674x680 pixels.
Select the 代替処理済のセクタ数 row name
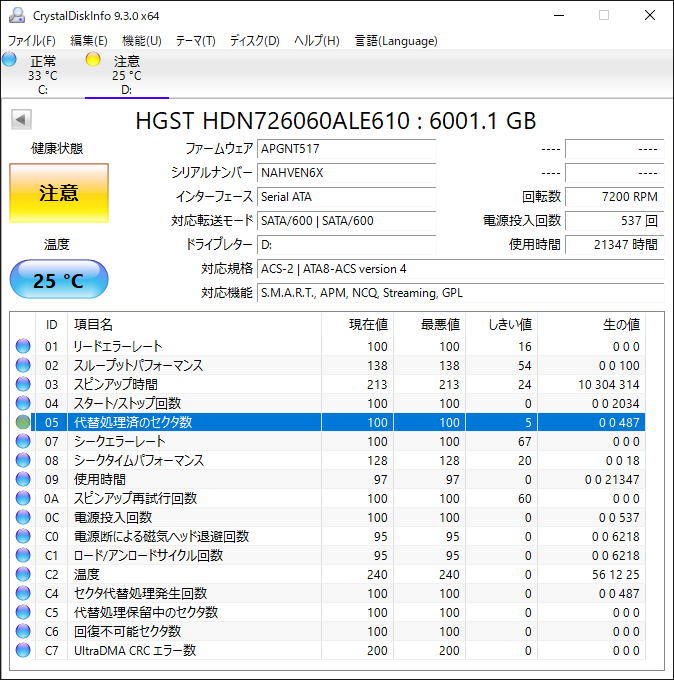[133, 422]
